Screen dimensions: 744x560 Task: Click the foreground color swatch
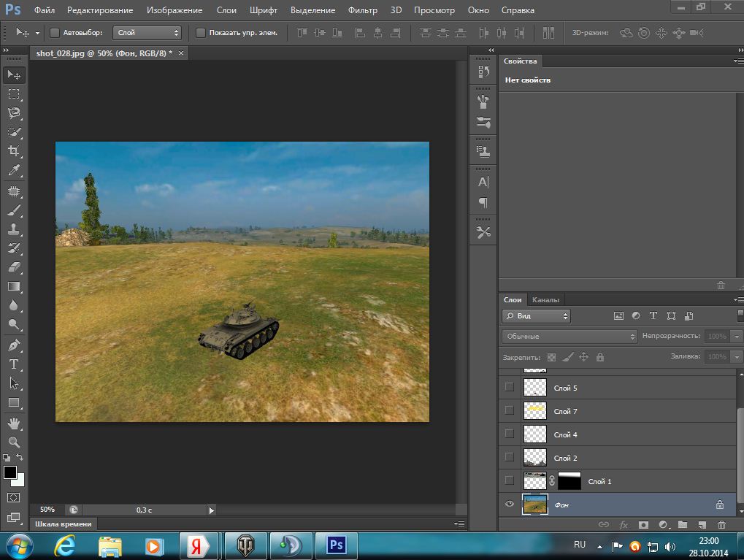point(10,472)
